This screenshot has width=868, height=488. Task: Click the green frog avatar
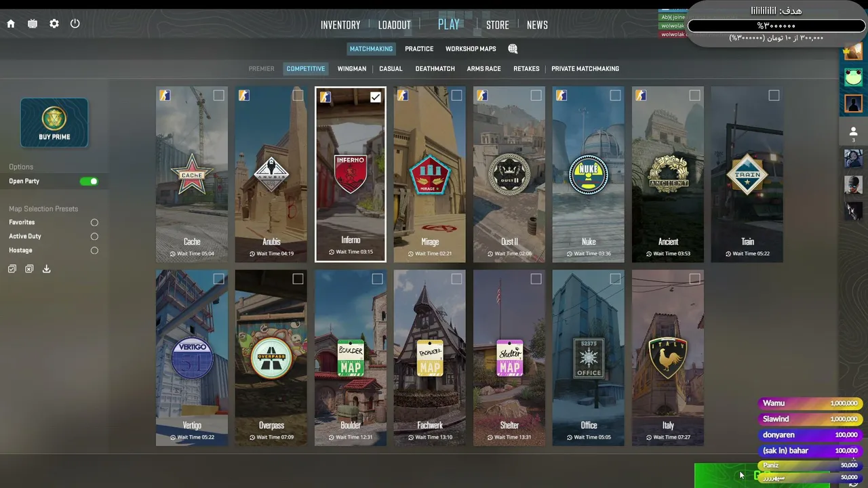pos(853,77)
